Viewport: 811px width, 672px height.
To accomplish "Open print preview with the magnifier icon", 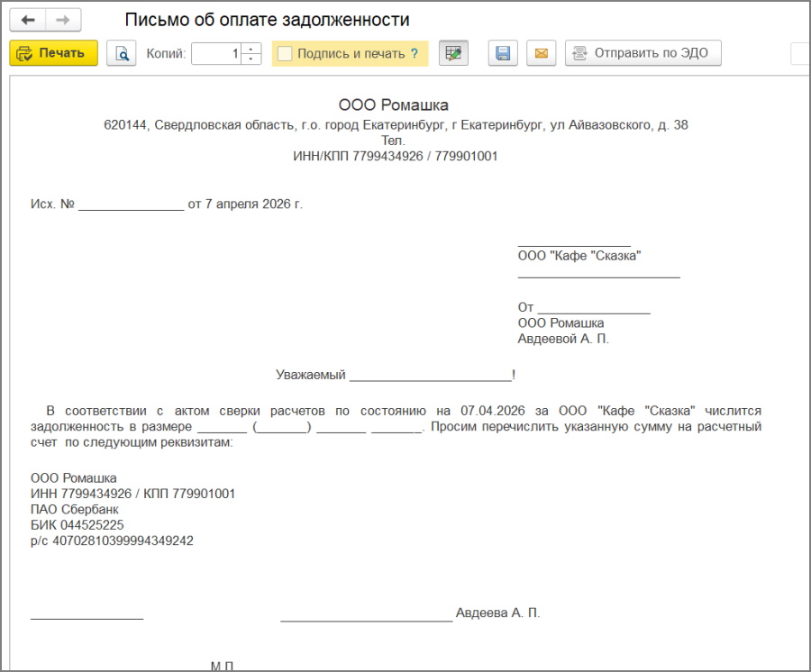I will [x=121, y=53].
